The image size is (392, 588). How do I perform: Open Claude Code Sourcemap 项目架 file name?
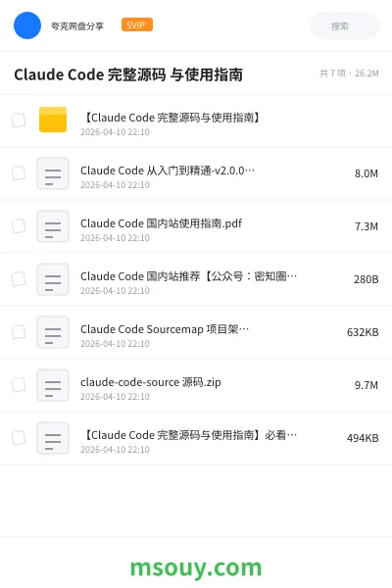[x=165, y=329]
